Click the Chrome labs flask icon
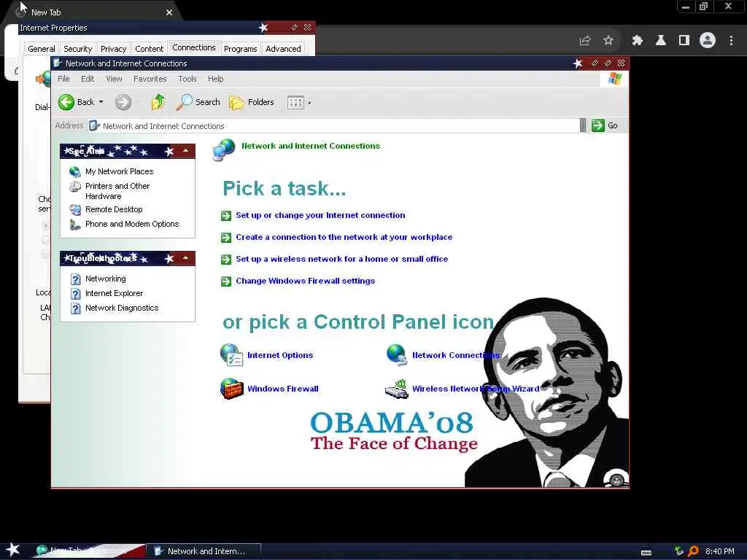The image size is (747, 560). pos(661,41)
